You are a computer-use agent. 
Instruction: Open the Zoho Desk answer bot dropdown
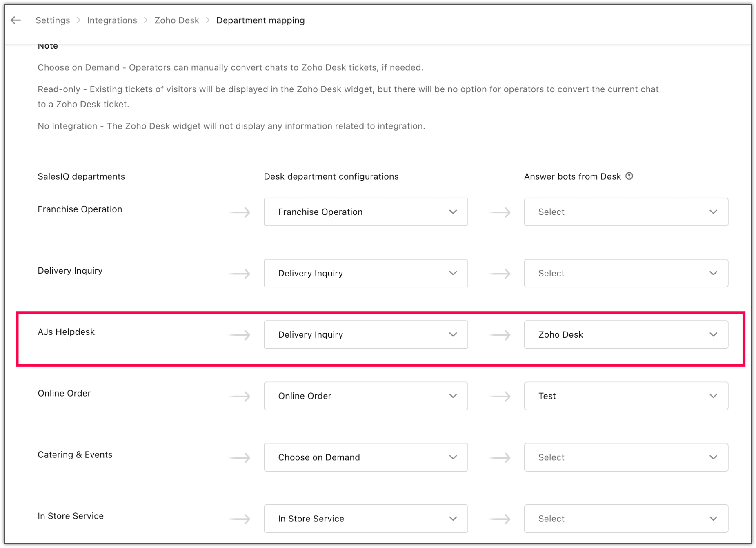[x=626, y=334]
